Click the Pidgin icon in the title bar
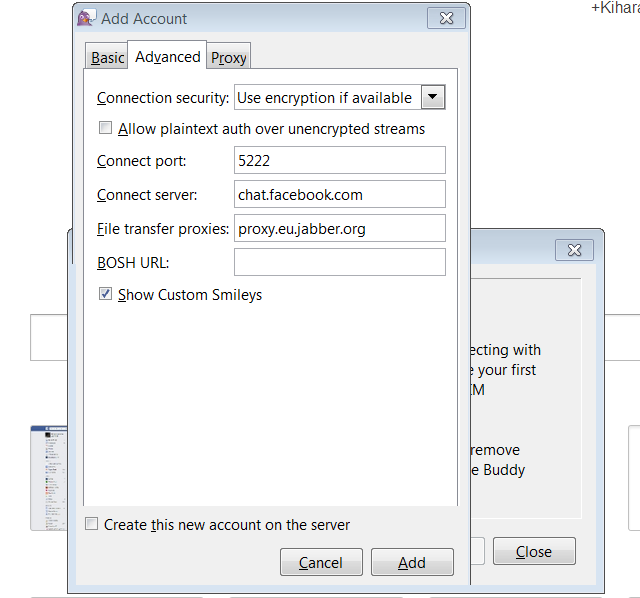Screen dimensions: 640x598 point(86,19)
